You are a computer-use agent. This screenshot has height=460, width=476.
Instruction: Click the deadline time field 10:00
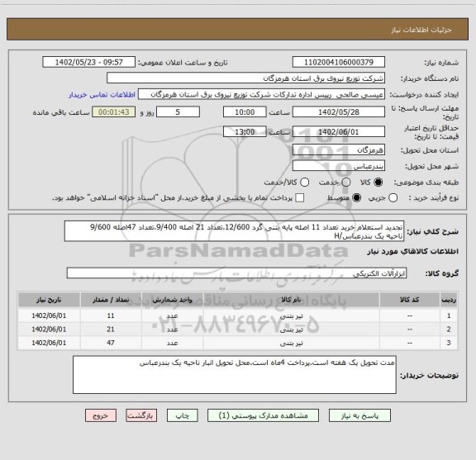click(245, 112)
